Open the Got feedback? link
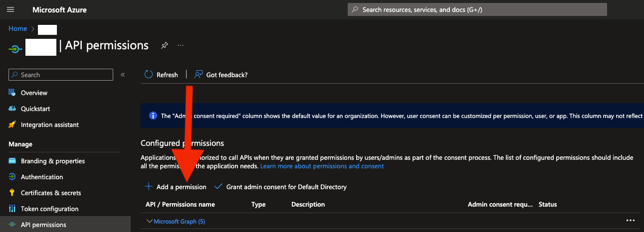The image size is (644, 232). (x=221, y=75)
